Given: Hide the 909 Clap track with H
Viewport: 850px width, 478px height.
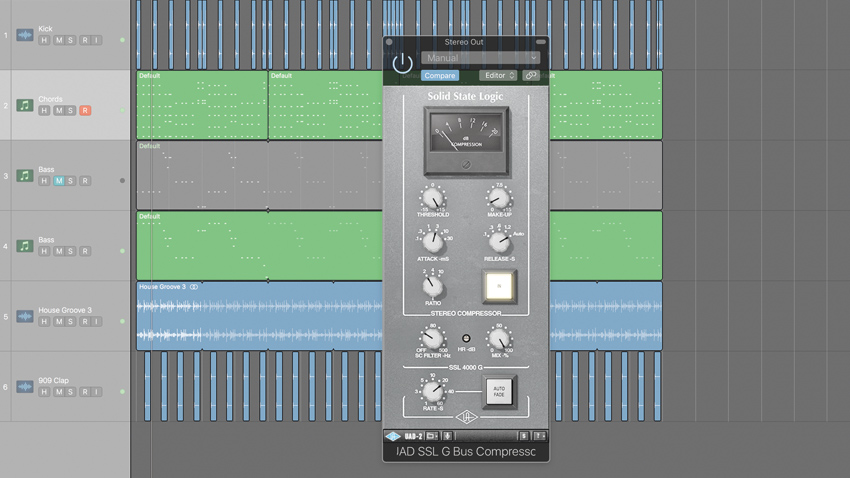Looking at the screenshot, I should 44,392.
